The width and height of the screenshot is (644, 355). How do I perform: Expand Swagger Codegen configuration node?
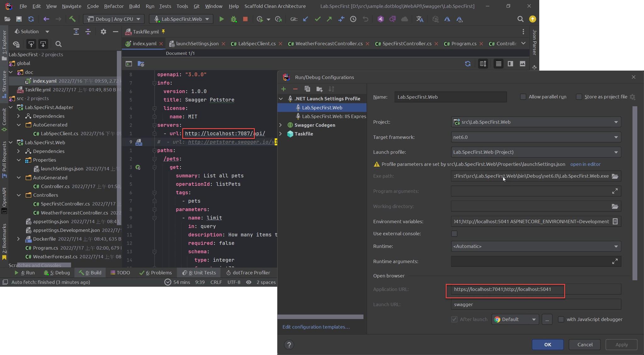click(280, 125)
